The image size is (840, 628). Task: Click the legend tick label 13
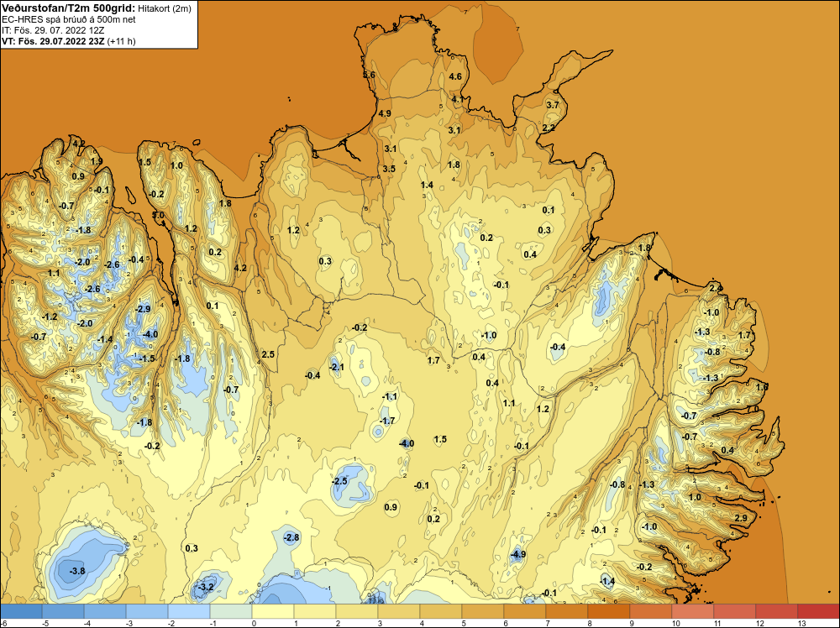click(802, 623)
